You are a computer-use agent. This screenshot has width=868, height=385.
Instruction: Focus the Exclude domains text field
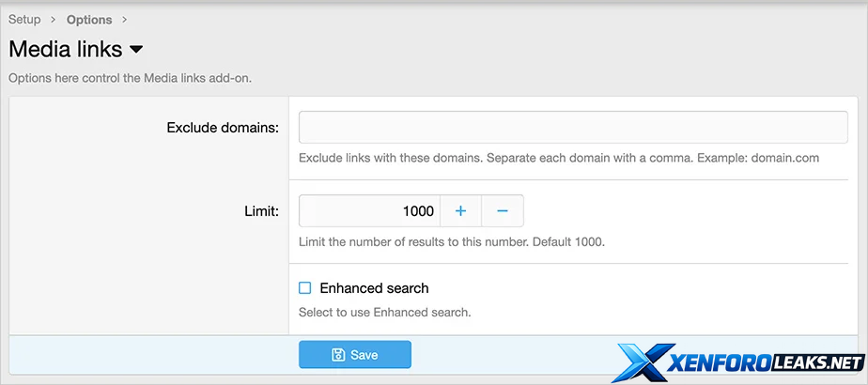tap(573, 127)
